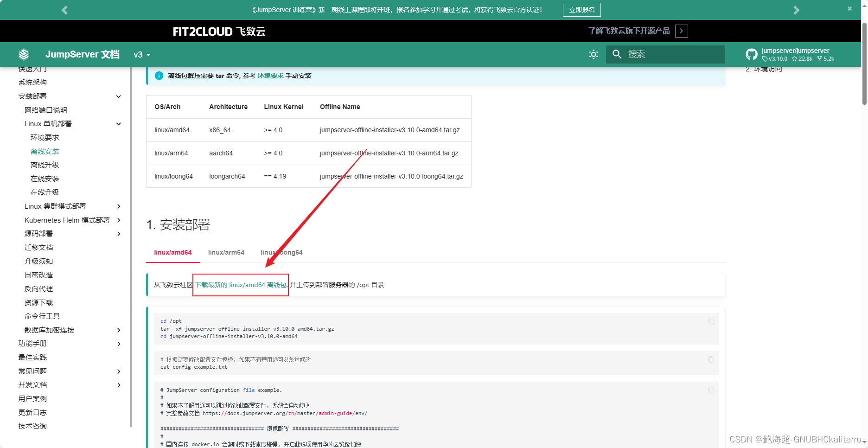Switch to the linux/arm64 tab
Image resolution: width=868 pixels, height=448 pixels.
coord(226,252)
